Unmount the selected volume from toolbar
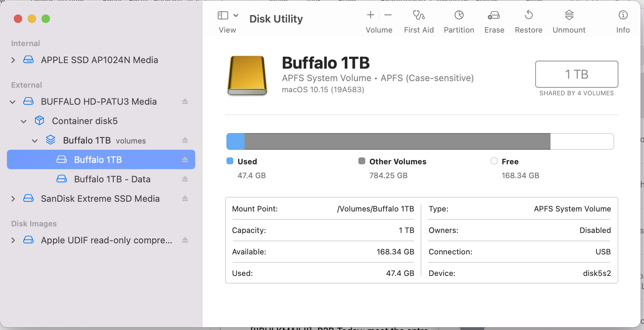644x330 pixels. [x=569, y=15]
